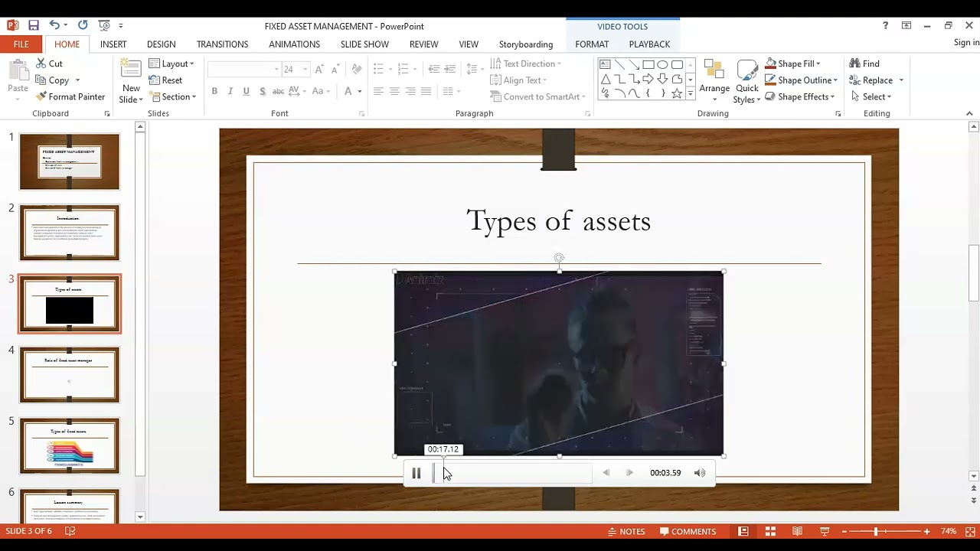
Task: Redo via the quick access toolbar
Action: coord(83,25)
